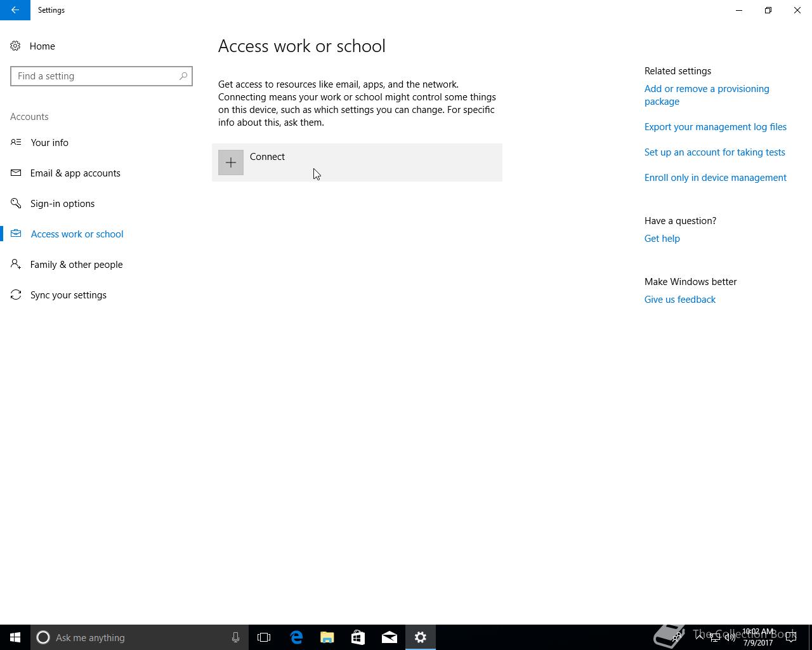Viewport: 812px width, 650px height.
Task: Go to Email & app accounts
Action: tap(75, 173)
